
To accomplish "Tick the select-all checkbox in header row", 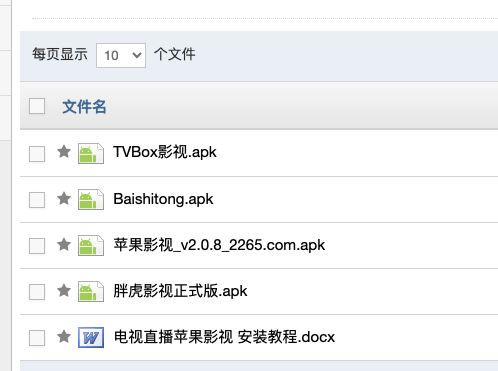I will [37, 106].
